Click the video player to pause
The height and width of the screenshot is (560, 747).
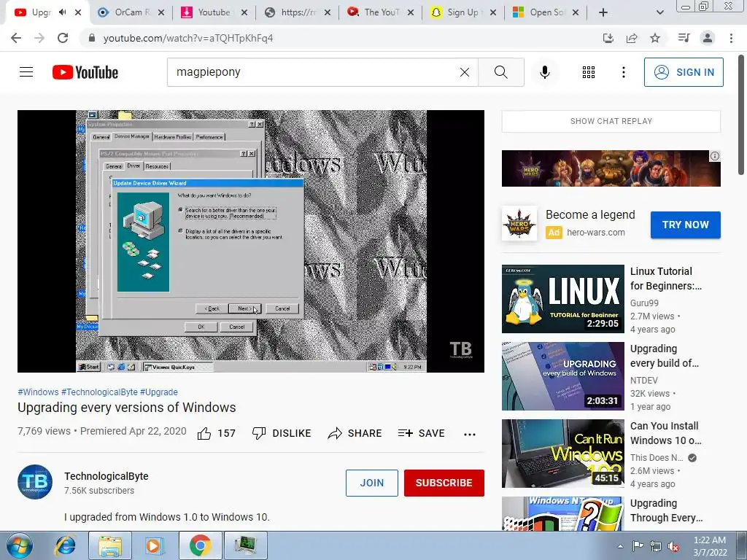pyautogui.click(x=251, y=241)
